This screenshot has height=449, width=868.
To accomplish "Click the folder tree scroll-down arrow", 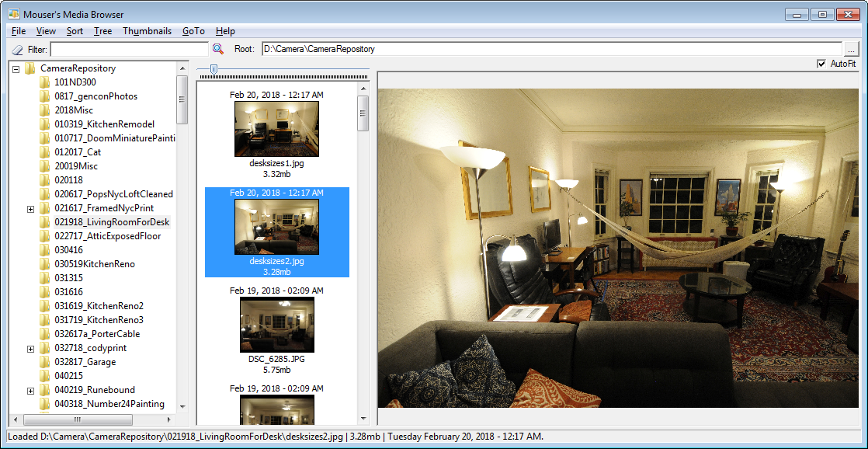I will [182, 408].
